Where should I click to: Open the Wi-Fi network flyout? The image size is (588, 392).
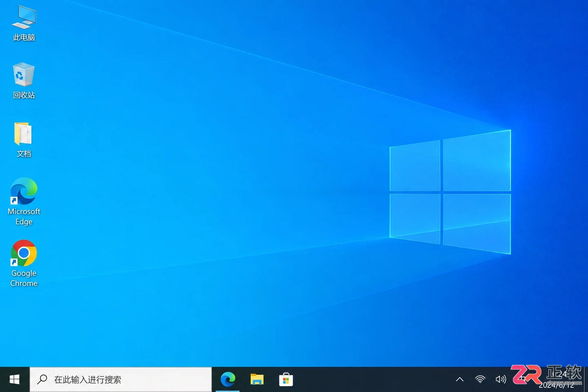click(480, 379)
